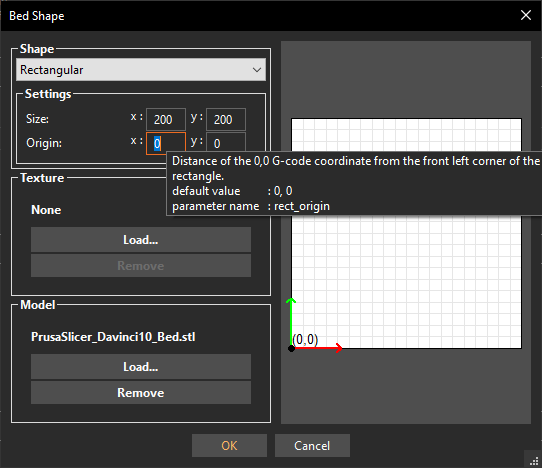Open the Rectangular shape dropdown

pos(141,70)
